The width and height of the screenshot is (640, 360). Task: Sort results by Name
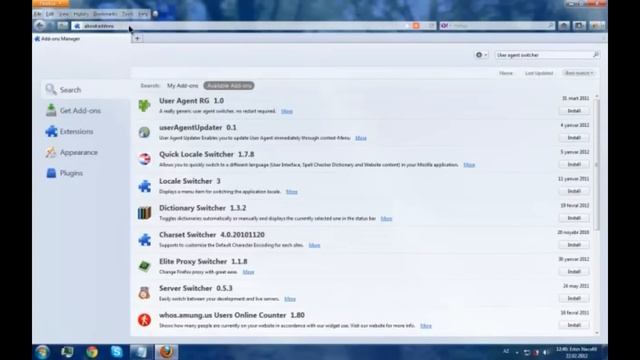pyautogui.click(x=506, y=73)
